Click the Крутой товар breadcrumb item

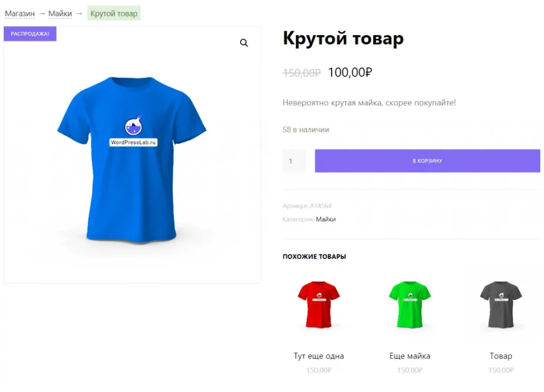click(x=114, y=13)
